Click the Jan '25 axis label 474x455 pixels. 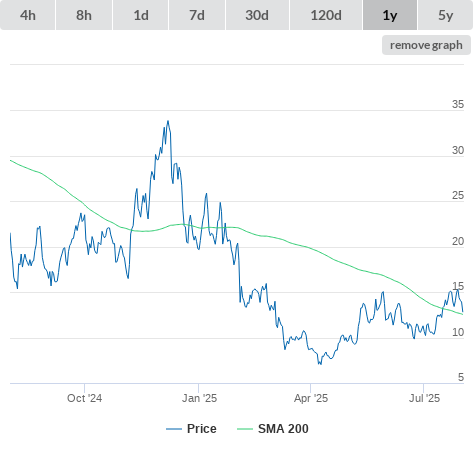pyautogui.click(x=199, y=398)
